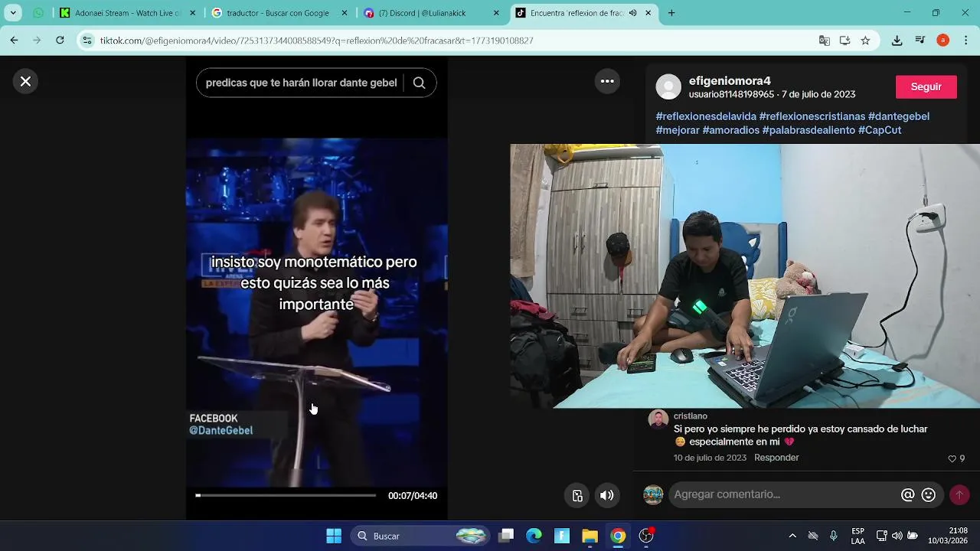The height and width of the screenshot is (551, 980).
Task: Open the three-dot more options menu
Action: 607,81
